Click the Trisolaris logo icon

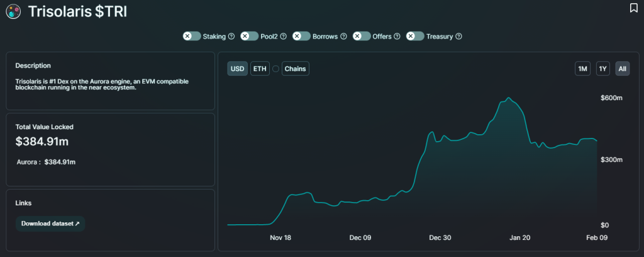coord(13,11)
